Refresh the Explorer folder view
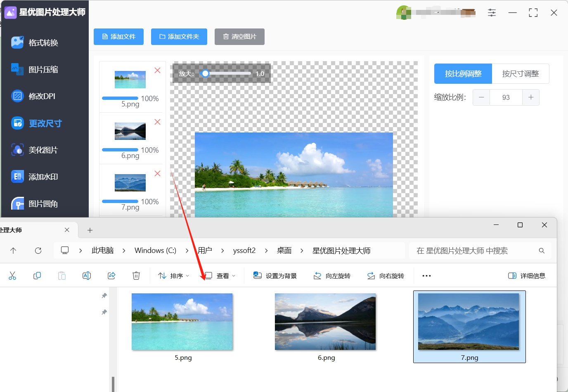 click(38, 250)
